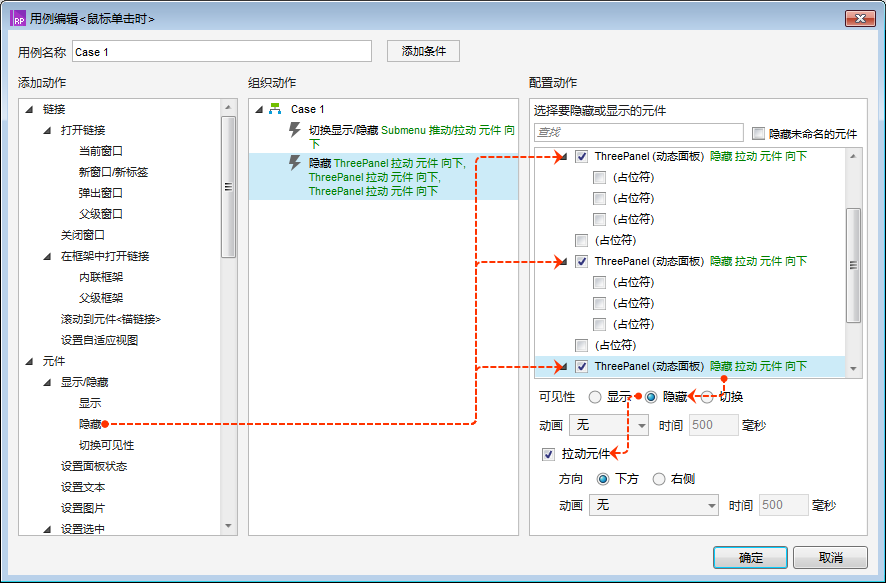
Task: Open the 动画 dropdown under 可见性
Action: point(610,426)
